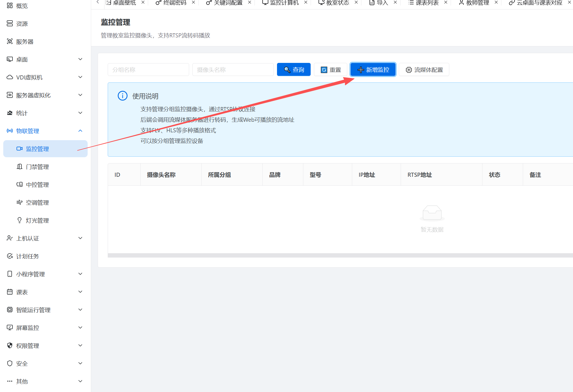Viewport: 573px width, 392px height.
Task: Click the table's horizontal scrollbar
Action: coord(340,255)
